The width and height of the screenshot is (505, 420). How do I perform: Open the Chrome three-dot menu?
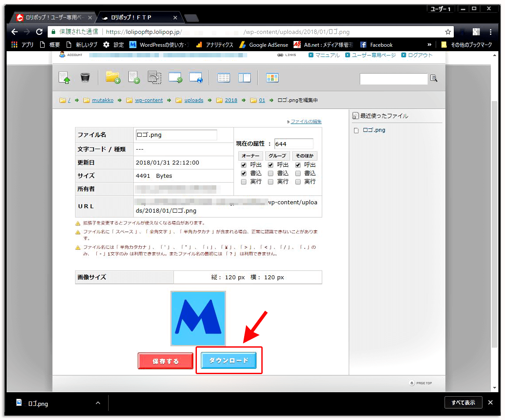point(490,32)
